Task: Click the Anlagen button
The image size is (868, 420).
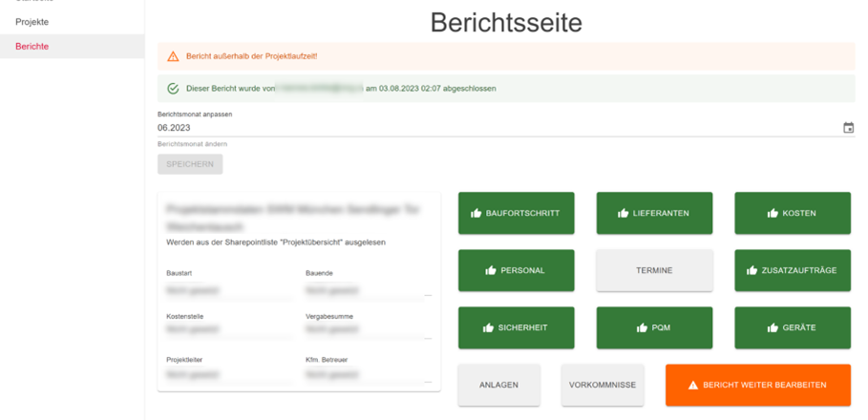Action: pyautogui.click(x=498, y=386)
